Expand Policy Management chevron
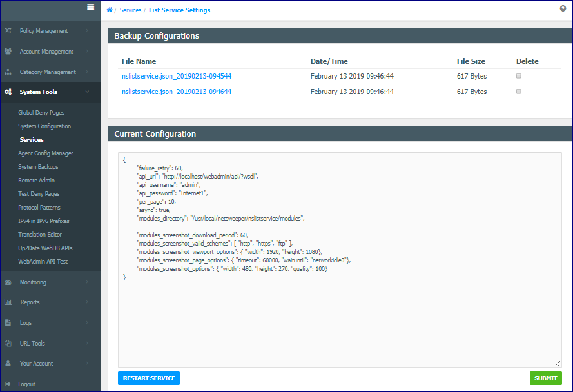This screenshot has height=392, width=573. 87,30
